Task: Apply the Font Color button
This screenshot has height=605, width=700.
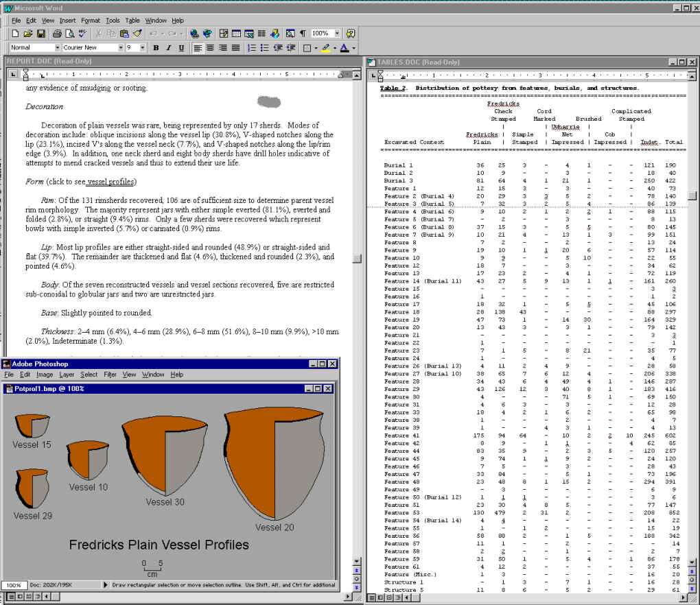Action: (345, 48)
